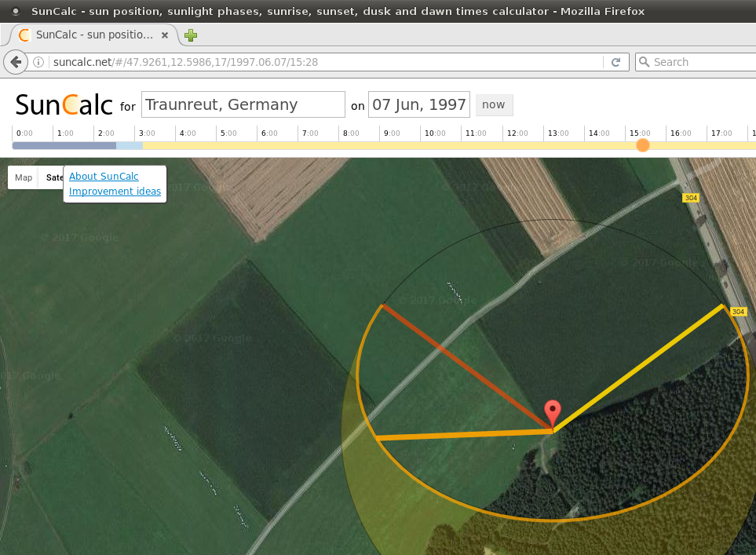
Task: Reload the page with the refresh icon
Action: coord(615,62)
